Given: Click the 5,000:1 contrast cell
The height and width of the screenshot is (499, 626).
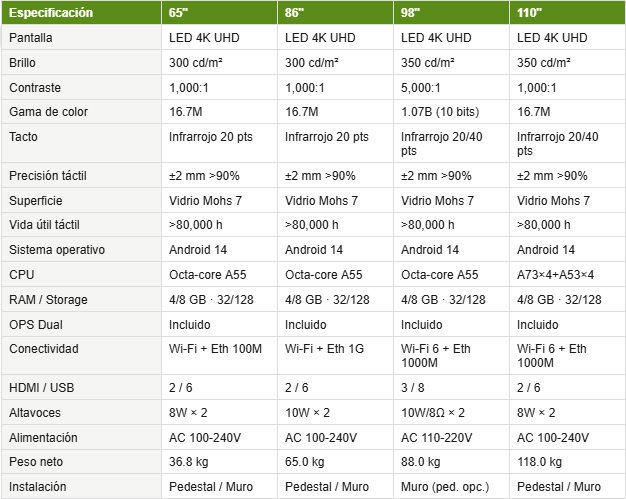Looking at the screenshot, I should coord(452,87).
